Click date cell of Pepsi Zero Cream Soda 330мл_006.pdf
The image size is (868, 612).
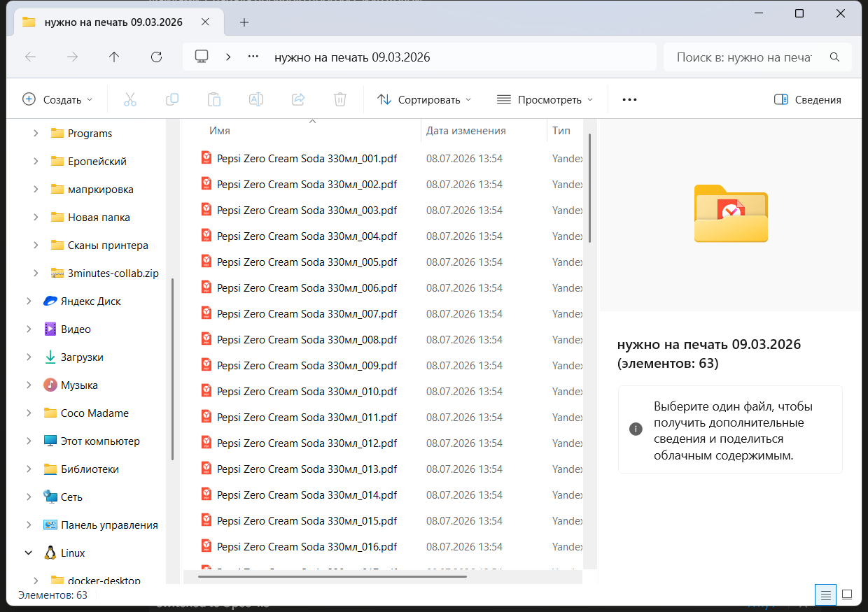(x=464, y=287)
